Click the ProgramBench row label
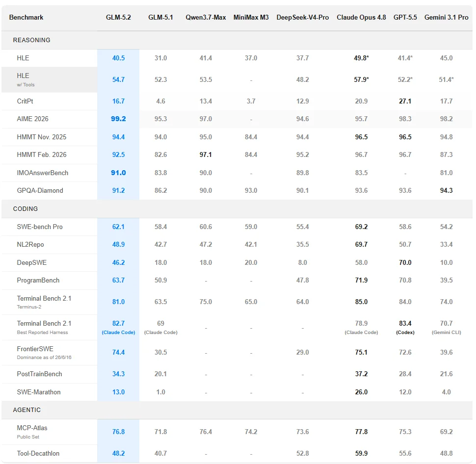 pyautogui.click(x=38, y=280)
